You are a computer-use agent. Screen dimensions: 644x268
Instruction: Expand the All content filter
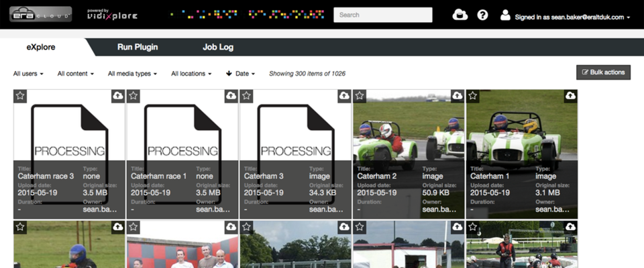click(76, 74)
